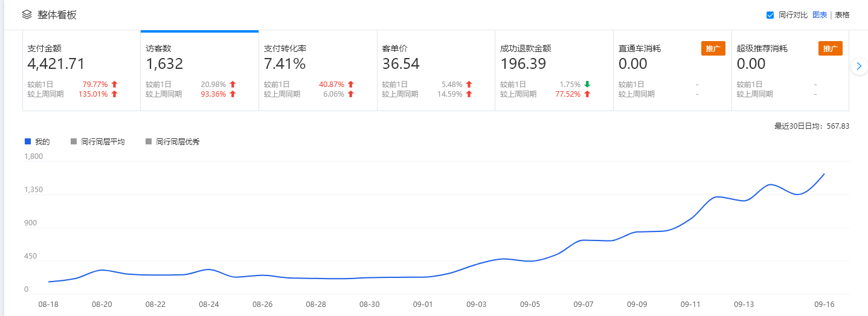The height and width of the screenshot is (316, 868).
Task: Switch to 表格 view
Action: click(x=842, y=15)
